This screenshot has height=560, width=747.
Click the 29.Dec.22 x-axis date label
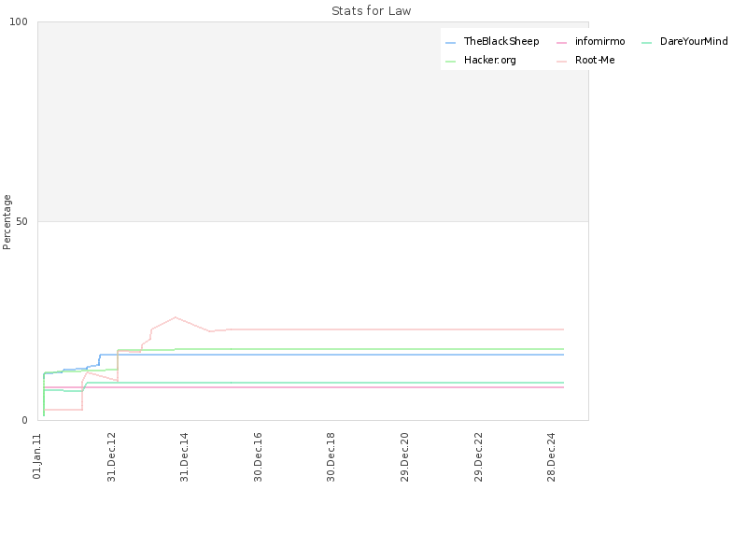tap(478, 456)
